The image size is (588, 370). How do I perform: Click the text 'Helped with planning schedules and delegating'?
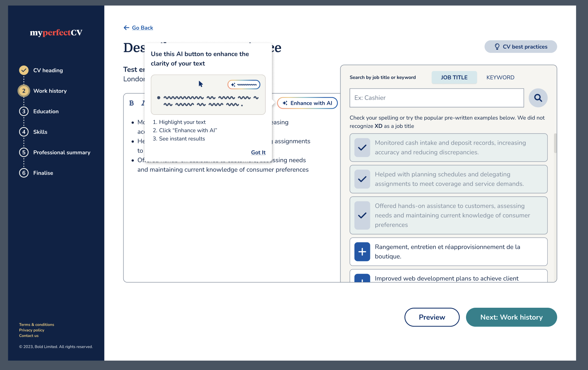(x=443, y=175)
